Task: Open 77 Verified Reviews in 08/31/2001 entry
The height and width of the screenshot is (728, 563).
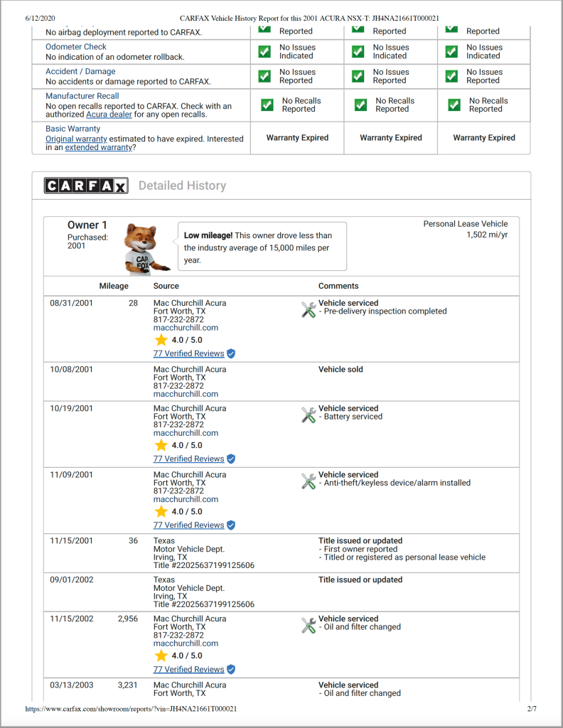Action: point(188,353)
